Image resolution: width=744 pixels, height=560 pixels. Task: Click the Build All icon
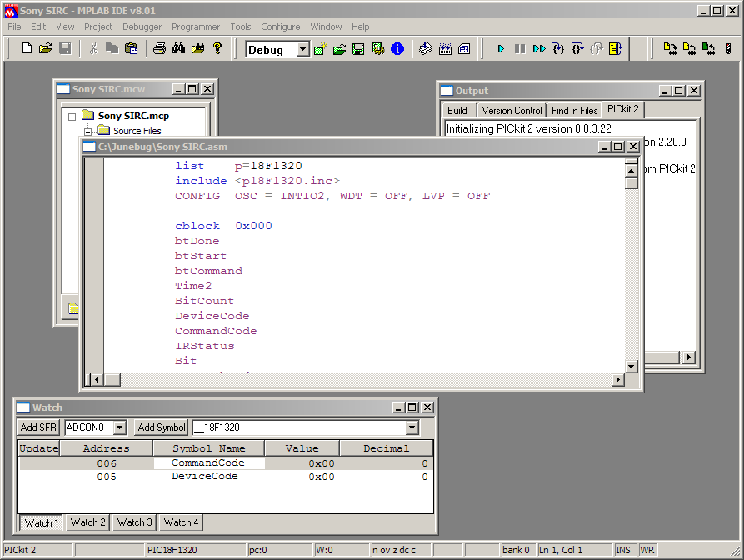[445, 49]
